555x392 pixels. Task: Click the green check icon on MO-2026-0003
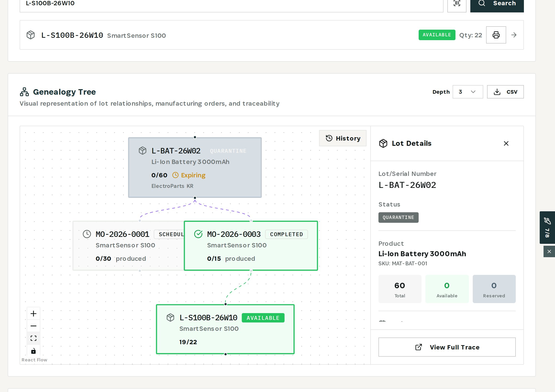pos(198,234)
